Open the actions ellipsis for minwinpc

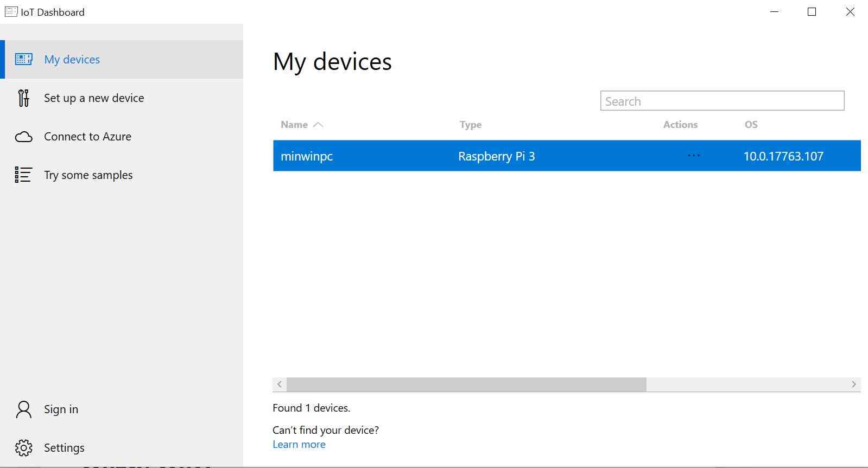pyautogui.click(x=694, y=156)
